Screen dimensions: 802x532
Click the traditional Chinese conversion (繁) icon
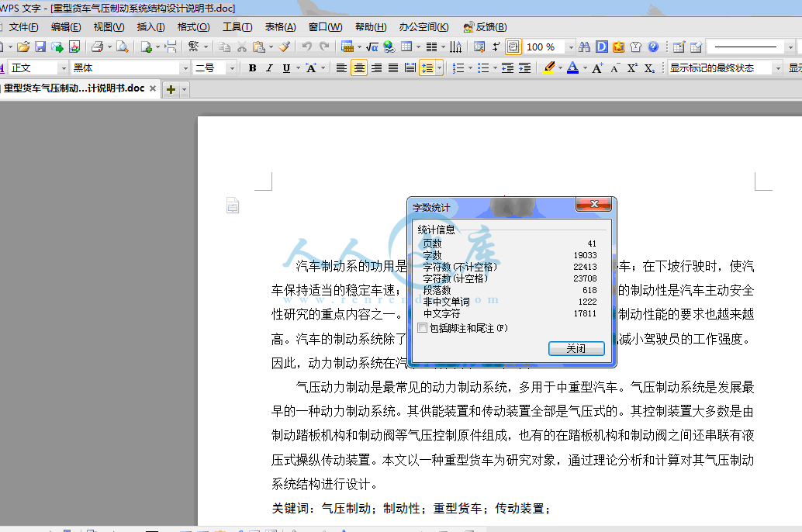click(193, 47)
